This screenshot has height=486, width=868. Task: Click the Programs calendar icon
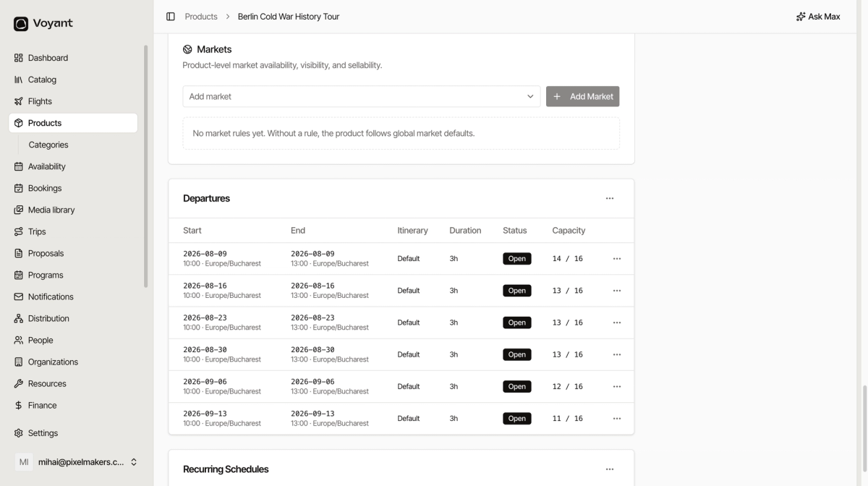pos(19,275)
